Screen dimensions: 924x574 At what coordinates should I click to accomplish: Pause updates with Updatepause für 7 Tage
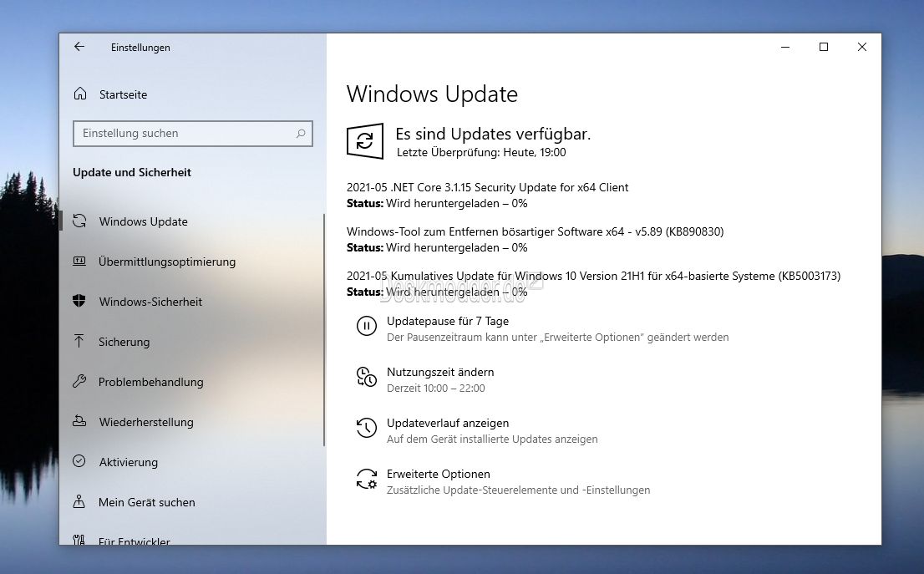pos(447,321)
